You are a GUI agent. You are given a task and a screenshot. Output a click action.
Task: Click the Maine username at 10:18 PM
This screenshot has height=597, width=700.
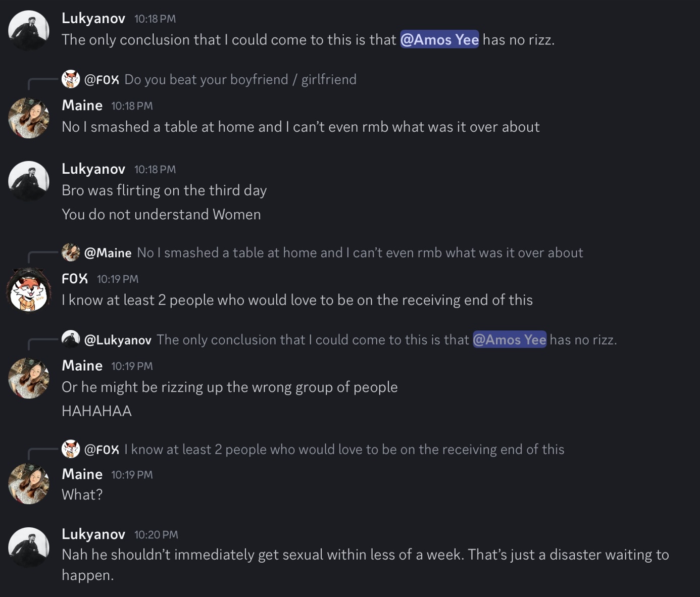click(82, 105)
